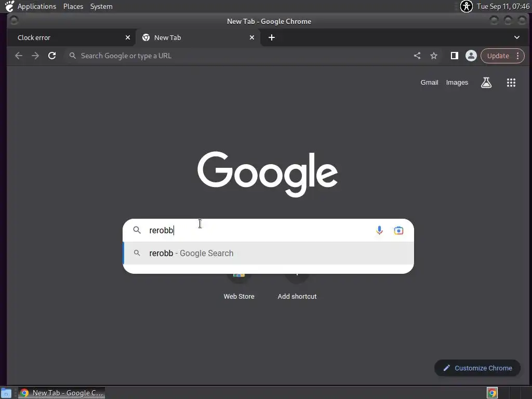This screenshot has width=532, height=399.
Task: Open the Applications menu
Action: click(37, 6)
